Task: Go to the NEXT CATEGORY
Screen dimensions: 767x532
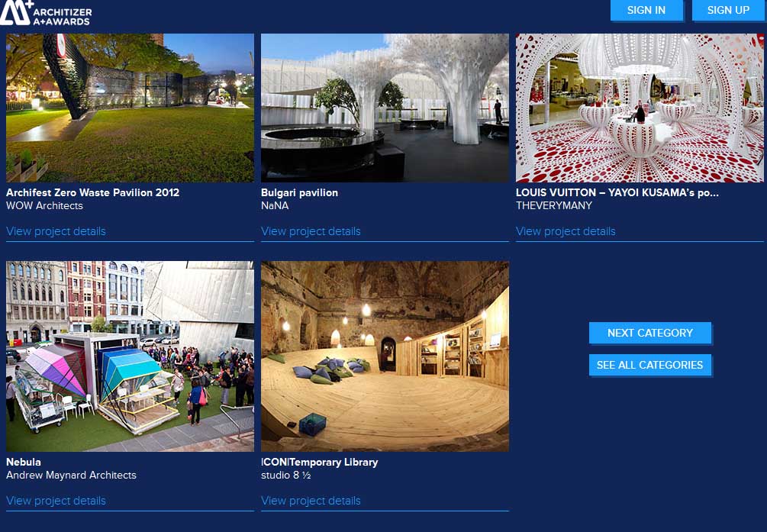Action: point(650,333)
